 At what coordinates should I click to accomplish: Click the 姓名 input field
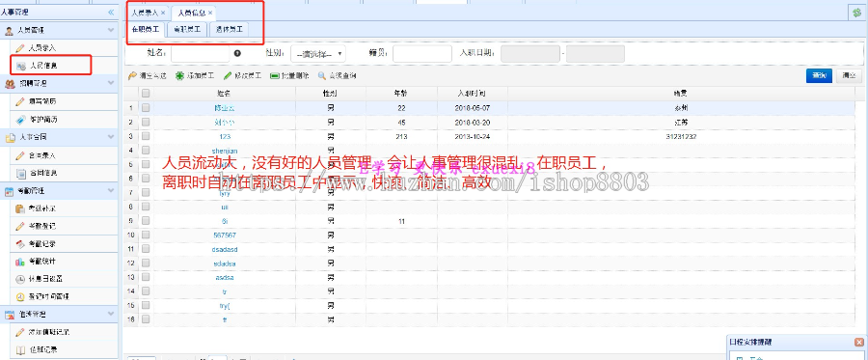tap(201, 54)
